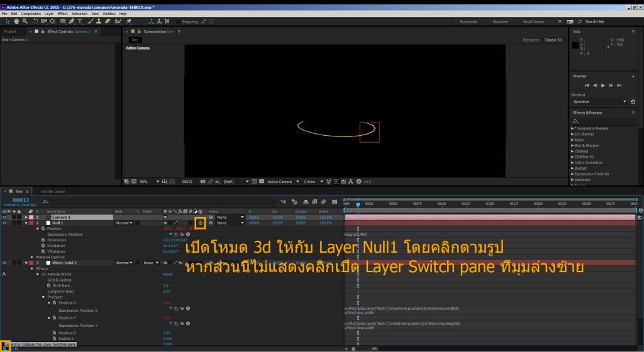The image size is (644, 352).
Task: Click the timeline search magnifier icon
Action: pyautogui.click(x=45, y=202)
